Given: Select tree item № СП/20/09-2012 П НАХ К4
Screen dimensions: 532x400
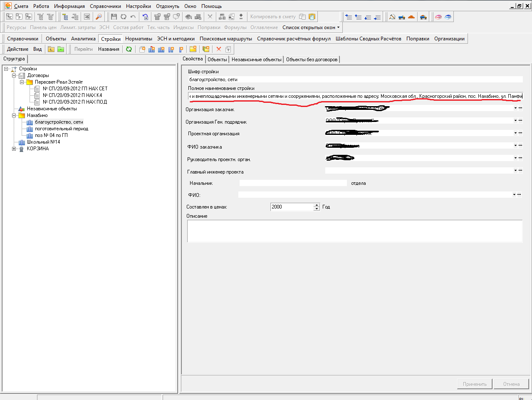Looking at the screenshot, I should pos(72,95).
